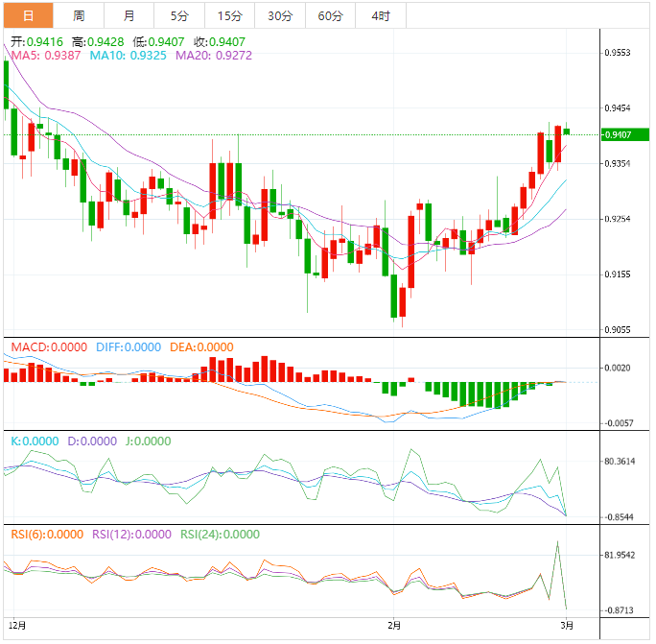Click the 12月 marker on the time axis
Screen dimensions: 656x644
click(x=16, y=625)
